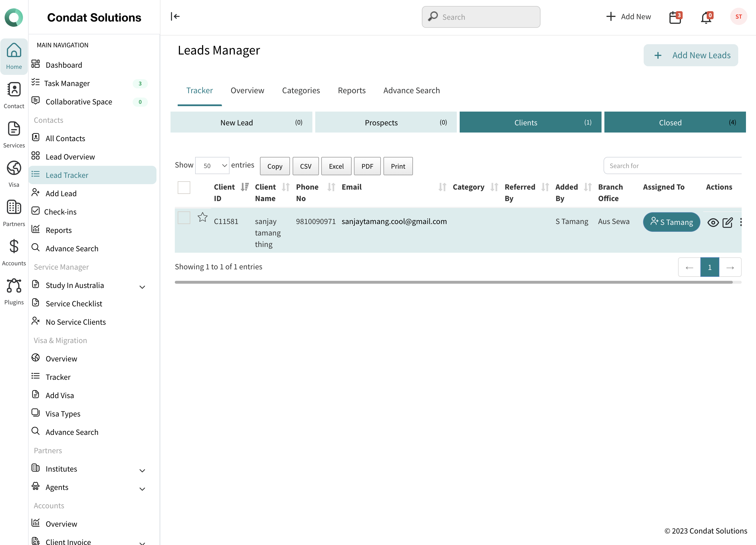Switch to the Categories tab
Screen dimensions: 756x545
[x=301, y=90]
